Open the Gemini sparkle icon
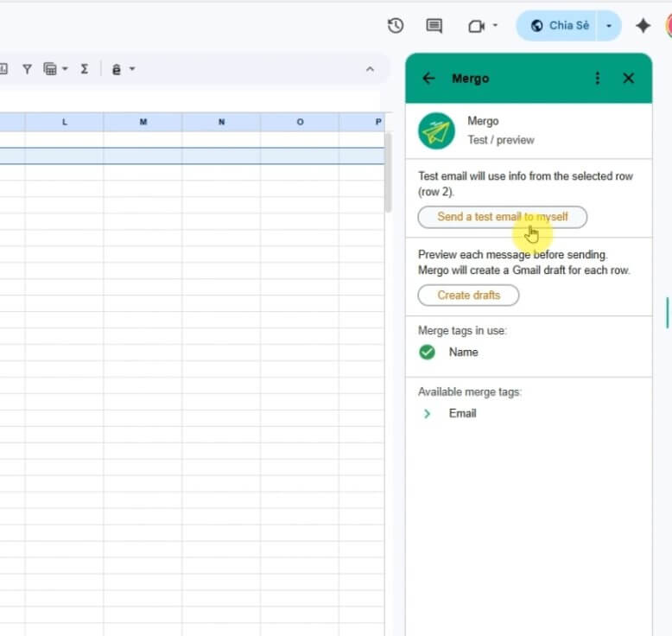This screenshot has height=636, width=672. (x=643, y=26)
